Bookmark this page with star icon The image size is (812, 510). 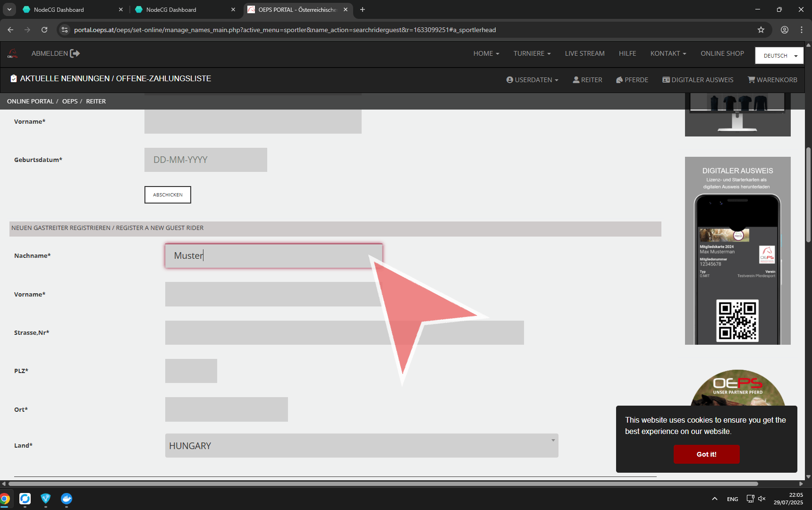coord(761,30)
